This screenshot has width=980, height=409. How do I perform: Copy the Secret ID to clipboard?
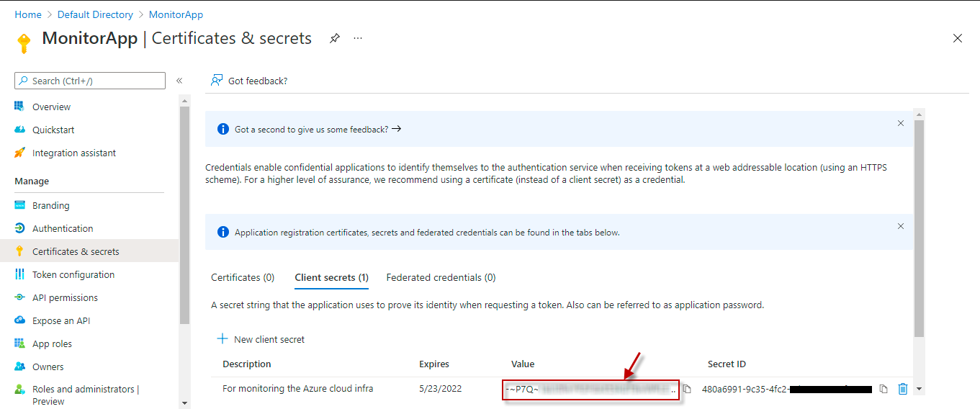click(x=884, y=389)
